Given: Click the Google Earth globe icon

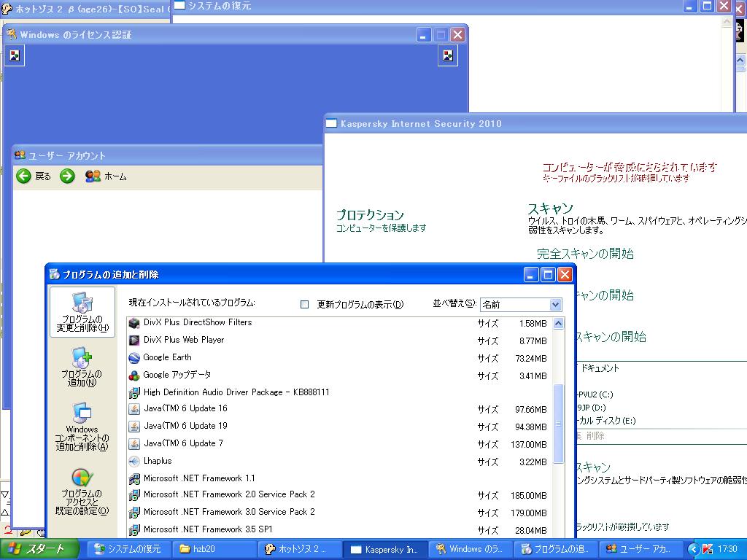Looking at the screenshot, I should (134, 358).
